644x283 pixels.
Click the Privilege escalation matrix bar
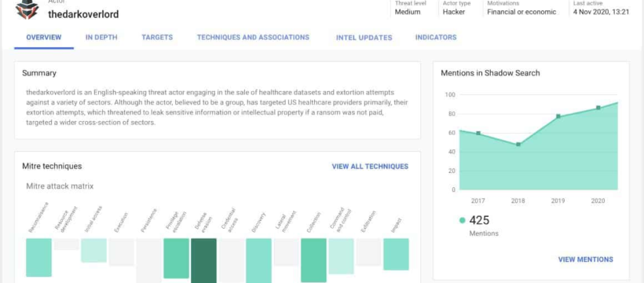pyautogui.click(x=176, y=259)
